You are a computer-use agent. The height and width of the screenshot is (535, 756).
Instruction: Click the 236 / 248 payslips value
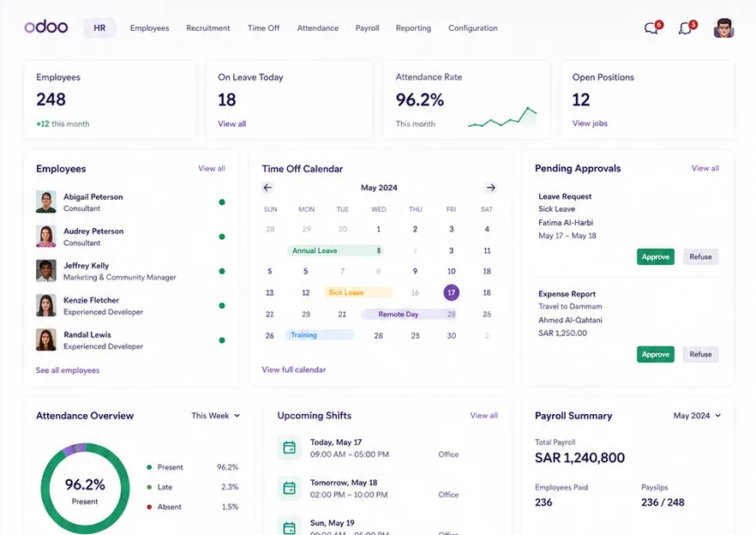(x=663, y=502)
